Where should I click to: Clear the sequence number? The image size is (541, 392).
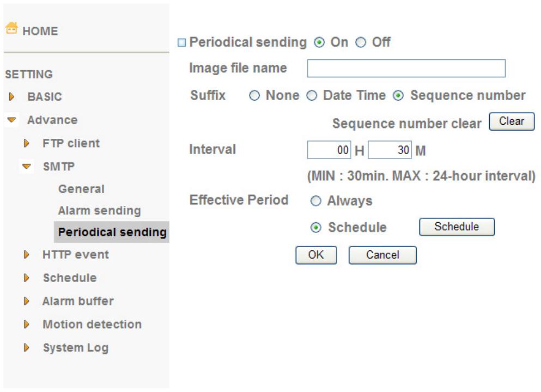pos(512,121)
